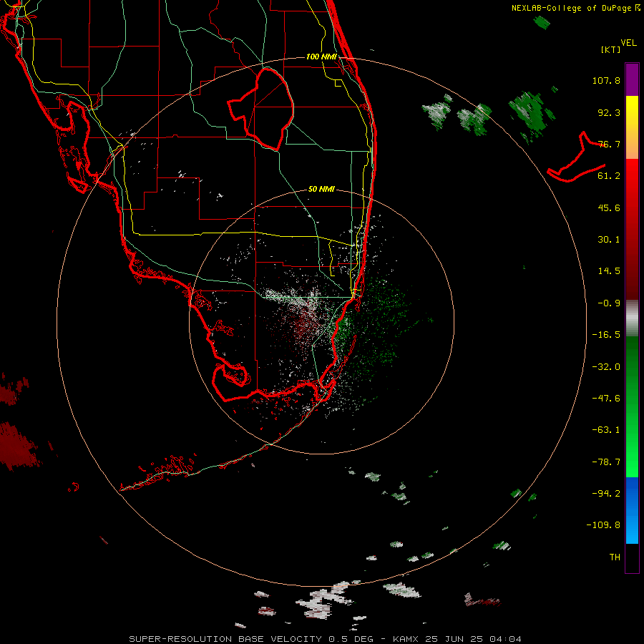Click the TH threshold label
644x644 pixels.
pyautogui.click(x=615, y=557)
